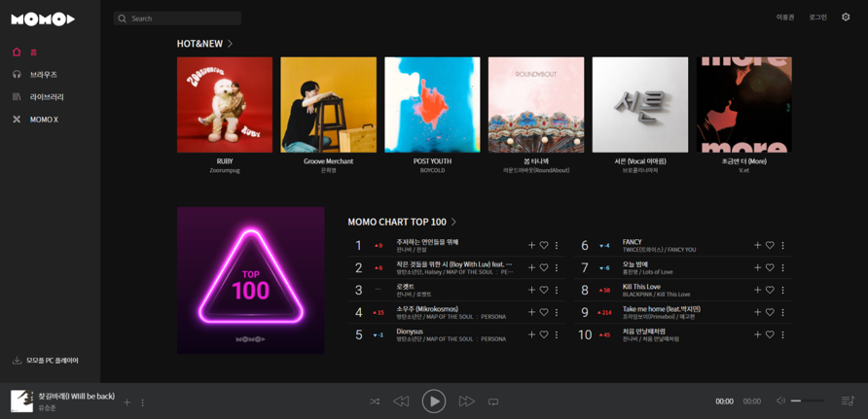868x419 pixels.
Task: Open MOMO X in the sidebar
Action: point(35,120)
